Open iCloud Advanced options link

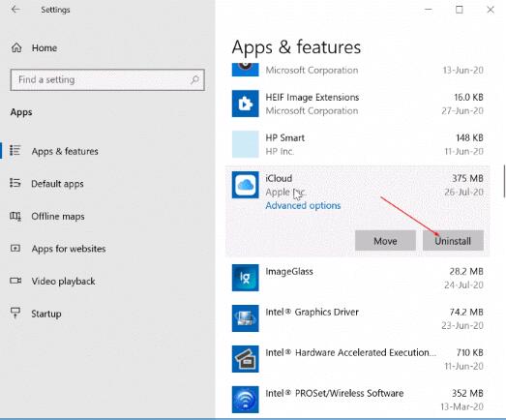303,205
